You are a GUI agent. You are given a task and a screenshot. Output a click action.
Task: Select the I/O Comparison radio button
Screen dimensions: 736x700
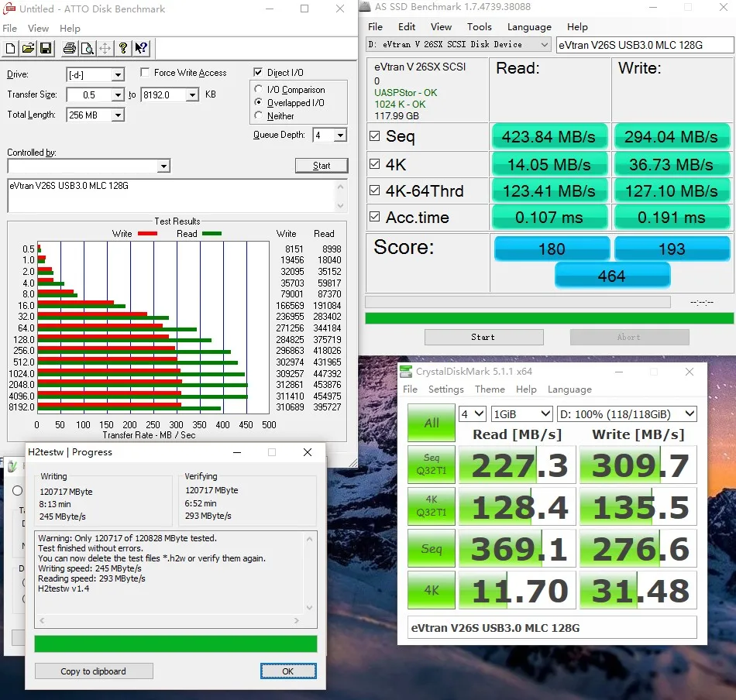pyautogui.click(x=258, y=89)
